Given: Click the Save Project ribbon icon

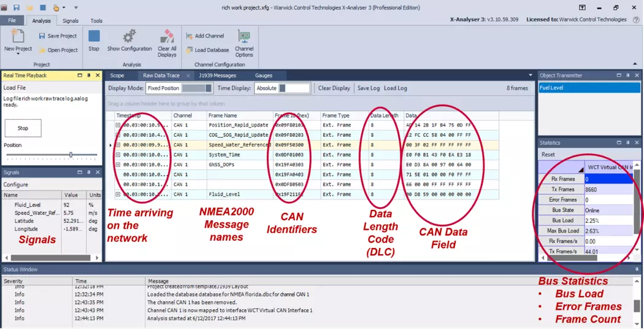Looking at the screenshot, I should 42,36.
